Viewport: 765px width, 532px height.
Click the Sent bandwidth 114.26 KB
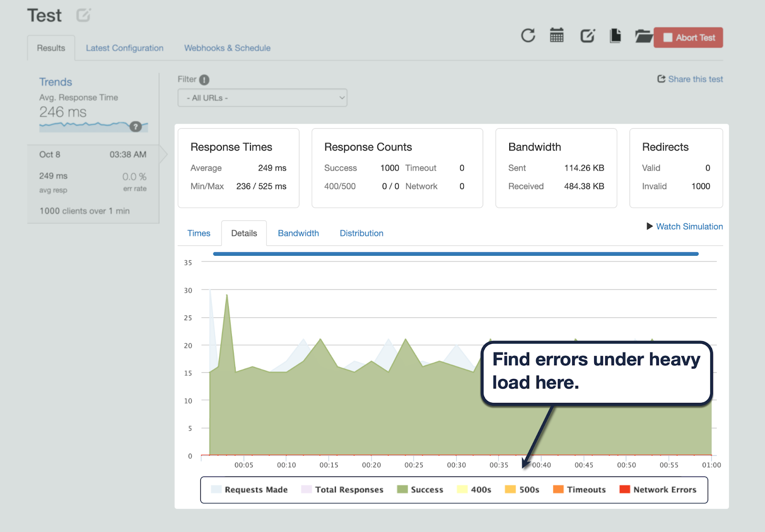tap(584, 168)
